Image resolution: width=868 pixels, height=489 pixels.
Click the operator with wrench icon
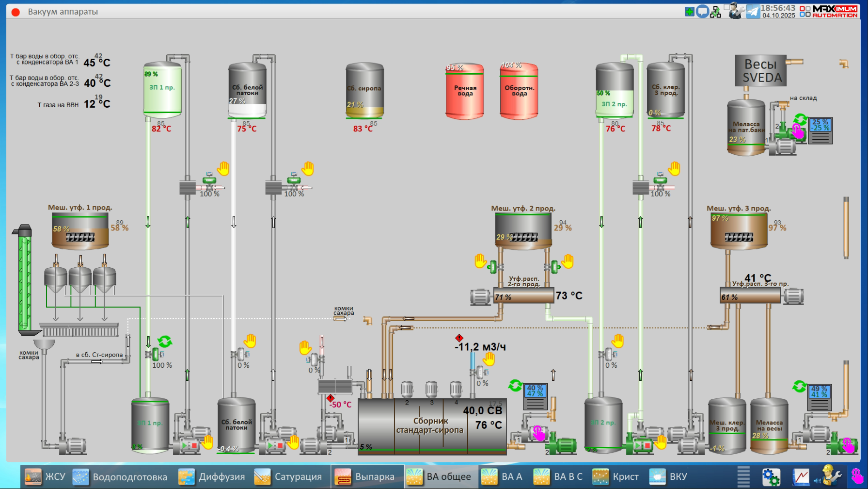(736, 11)
